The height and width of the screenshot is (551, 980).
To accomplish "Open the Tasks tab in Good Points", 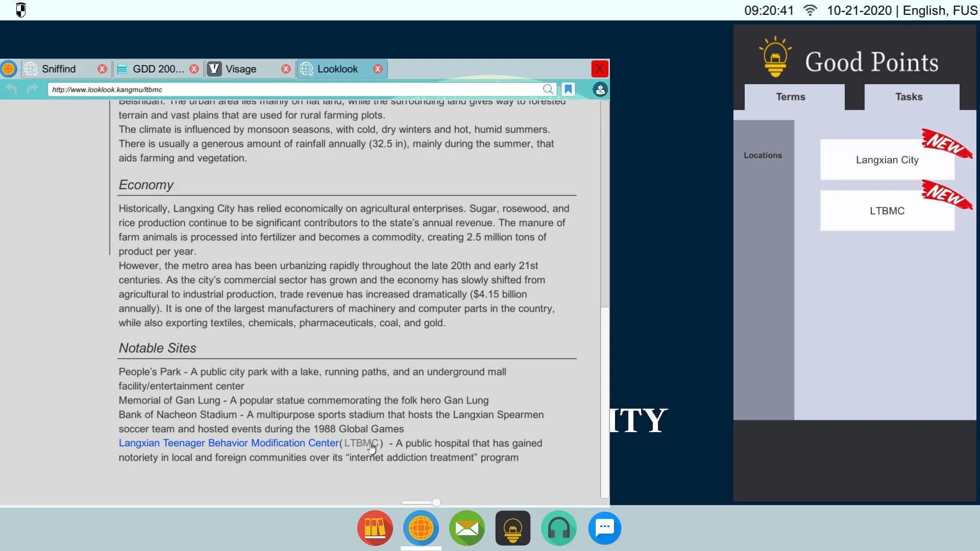I will [x=909, y=97].
